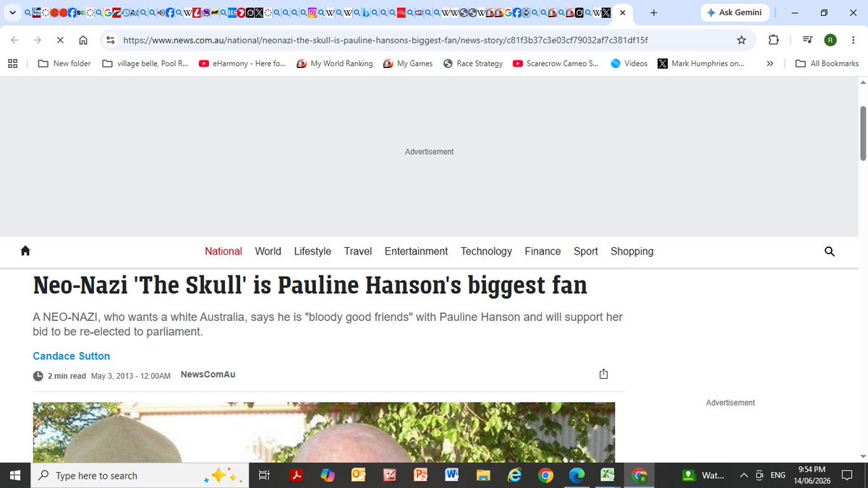Open the Wat... taskbar window
The height and width of the screenshot is (488, 868).
pos(704,475)
